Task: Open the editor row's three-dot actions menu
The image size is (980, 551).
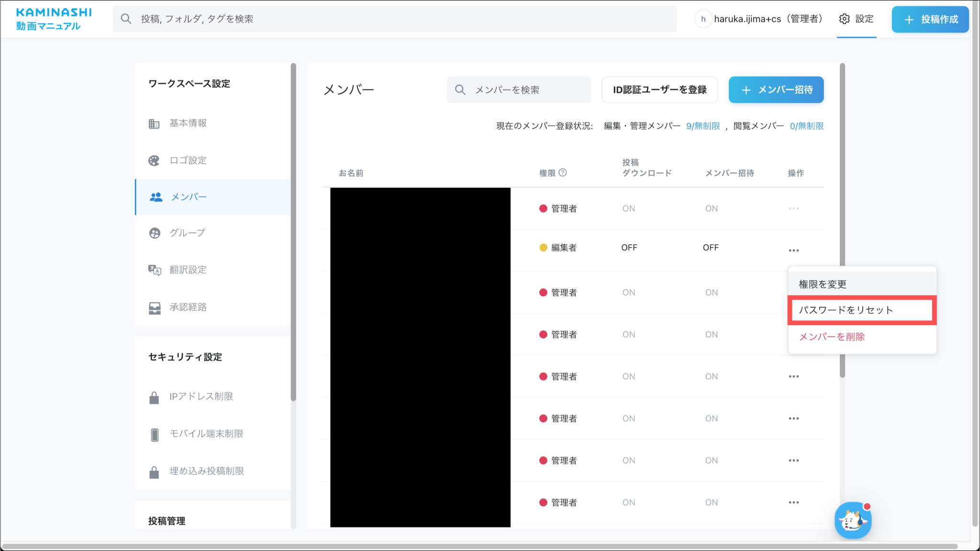Action: click(794, 250)
